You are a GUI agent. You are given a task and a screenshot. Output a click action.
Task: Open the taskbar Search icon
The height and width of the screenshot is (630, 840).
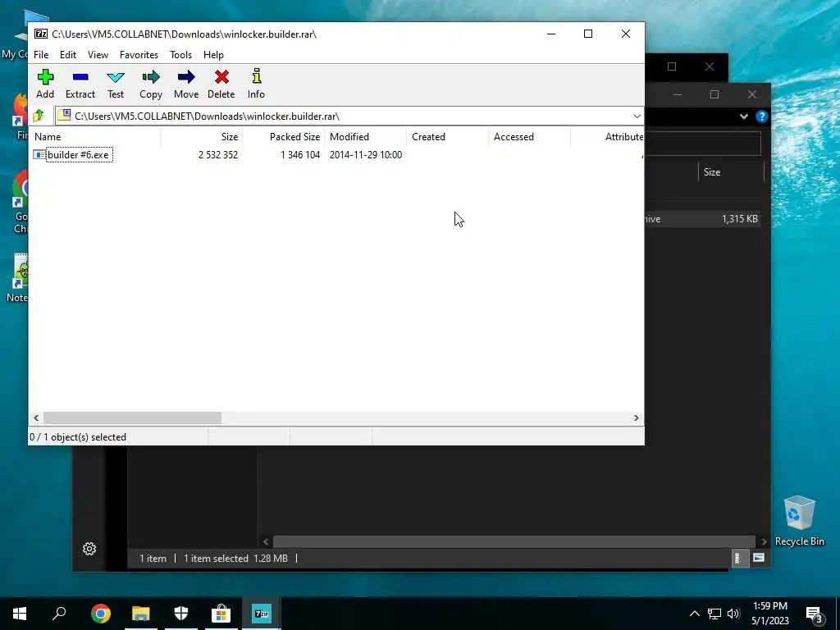click(x=59, y=614)
